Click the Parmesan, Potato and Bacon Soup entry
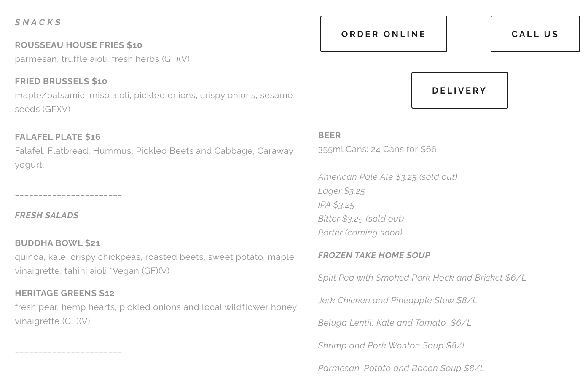This screenshot has height=377, width=588. (401, 368)
